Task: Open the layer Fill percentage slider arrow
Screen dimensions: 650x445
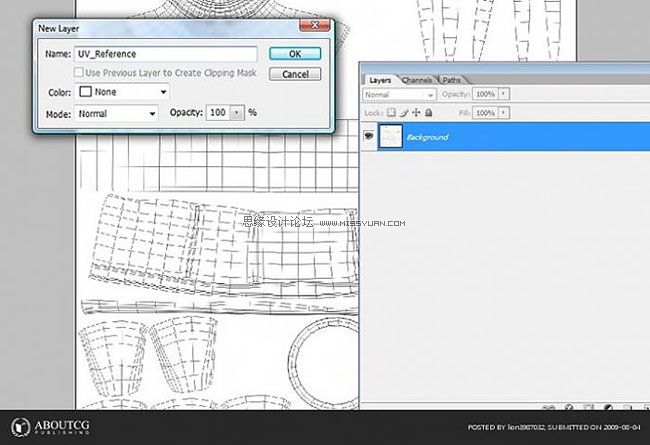Action: point(503,114)
